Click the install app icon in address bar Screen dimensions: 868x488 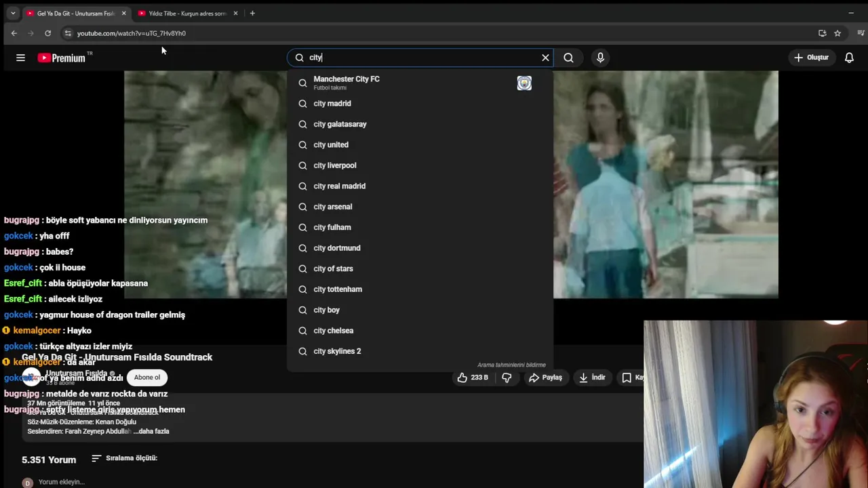click(x=822, y=33)
